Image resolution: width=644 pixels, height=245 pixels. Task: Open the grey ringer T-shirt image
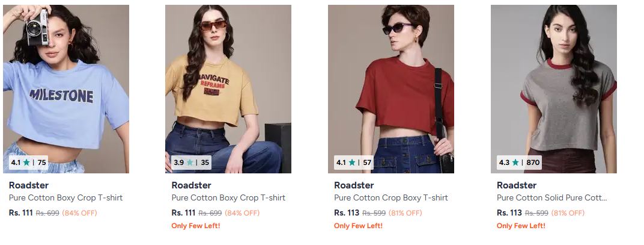click(x=554, y=89)
